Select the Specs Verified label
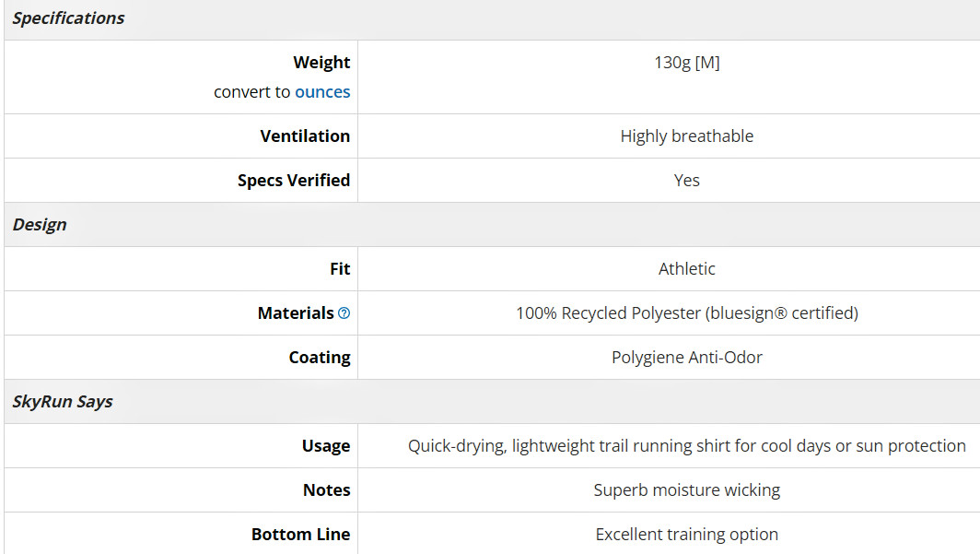Viewport: 980px width, 554px height. click(x=294, y=180)
